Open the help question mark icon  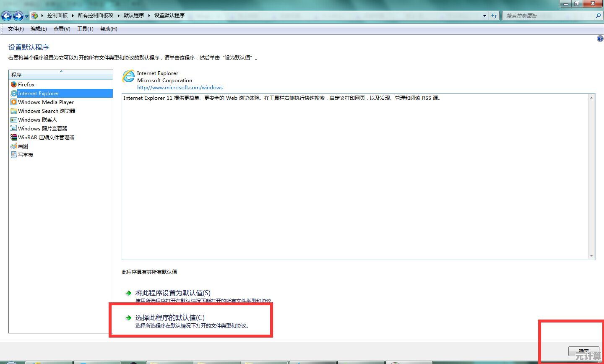[600, 39]
